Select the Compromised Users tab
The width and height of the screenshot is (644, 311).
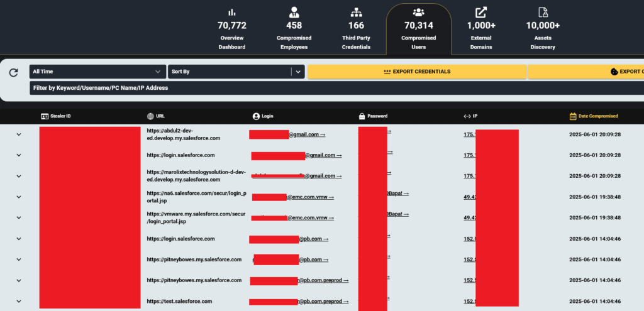point(418,29)
